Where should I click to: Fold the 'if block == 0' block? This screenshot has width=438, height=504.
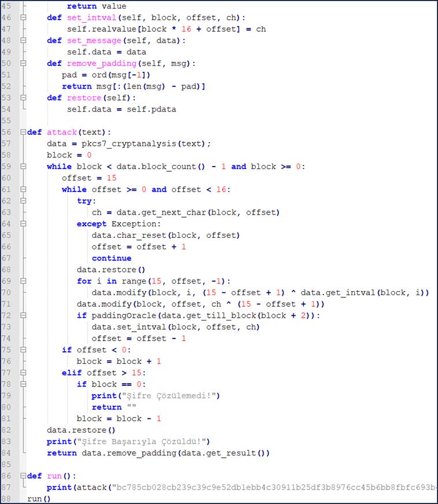click(23, 384)
